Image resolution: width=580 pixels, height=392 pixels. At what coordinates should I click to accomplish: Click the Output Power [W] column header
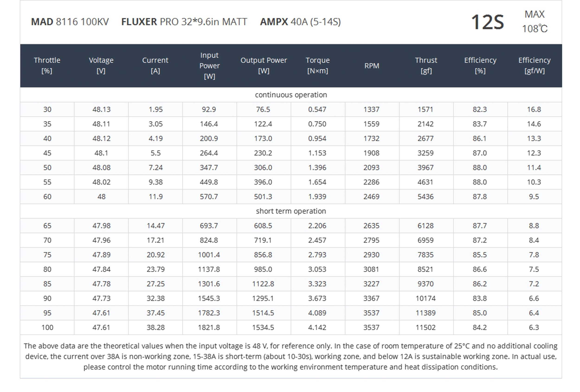[x=264, y=66]
